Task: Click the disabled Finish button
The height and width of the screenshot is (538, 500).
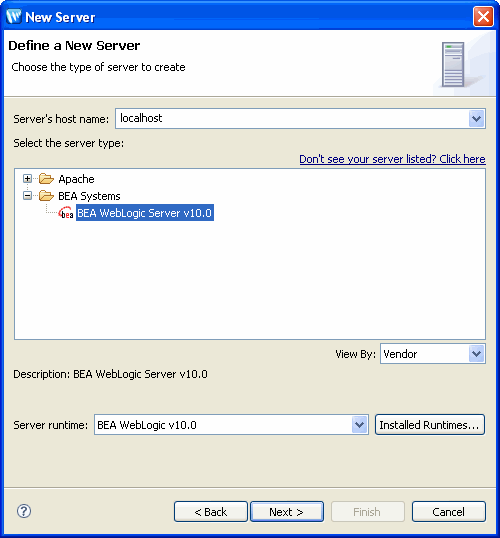Action: 368,512
